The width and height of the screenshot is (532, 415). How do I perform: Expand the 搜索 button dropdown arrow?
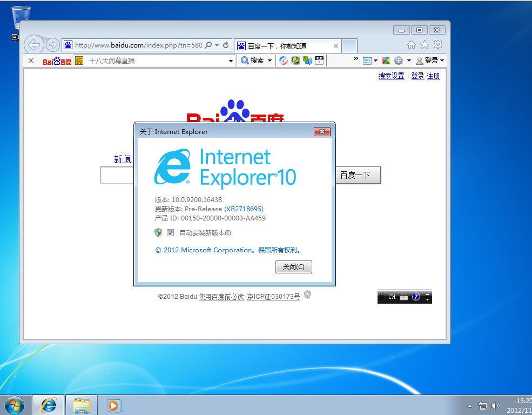[x=270, y=61]
